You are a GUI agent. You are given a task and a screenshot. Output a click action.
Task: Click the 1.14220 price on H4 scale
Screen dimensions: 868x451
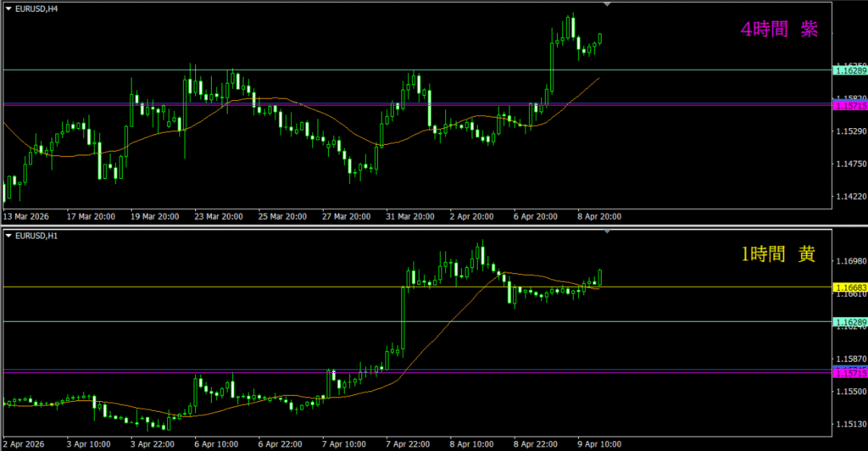(x=850, y=197)
